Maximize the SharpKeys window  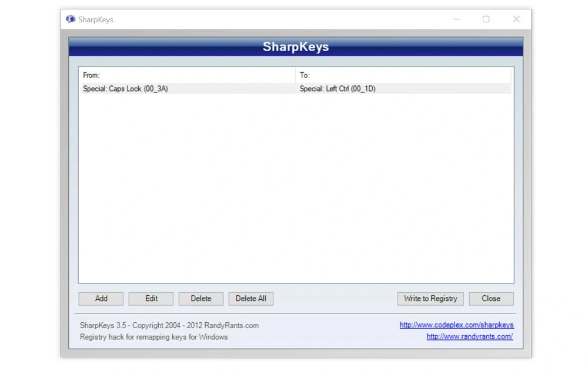tap(486, 19)
